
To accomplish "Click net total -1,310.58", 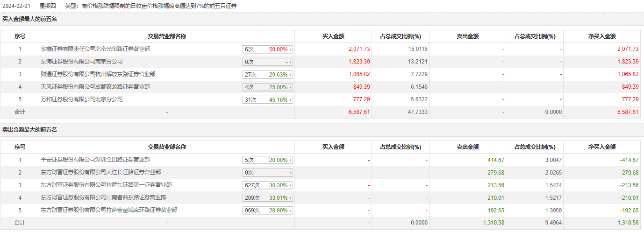I will pyautogui.click(x=627, y=223).
